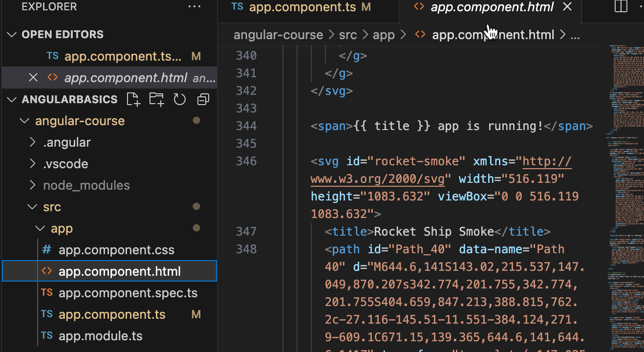Close app.component.html in Open Editors
The image size is (644, 352).
click(x=32, y=77)
